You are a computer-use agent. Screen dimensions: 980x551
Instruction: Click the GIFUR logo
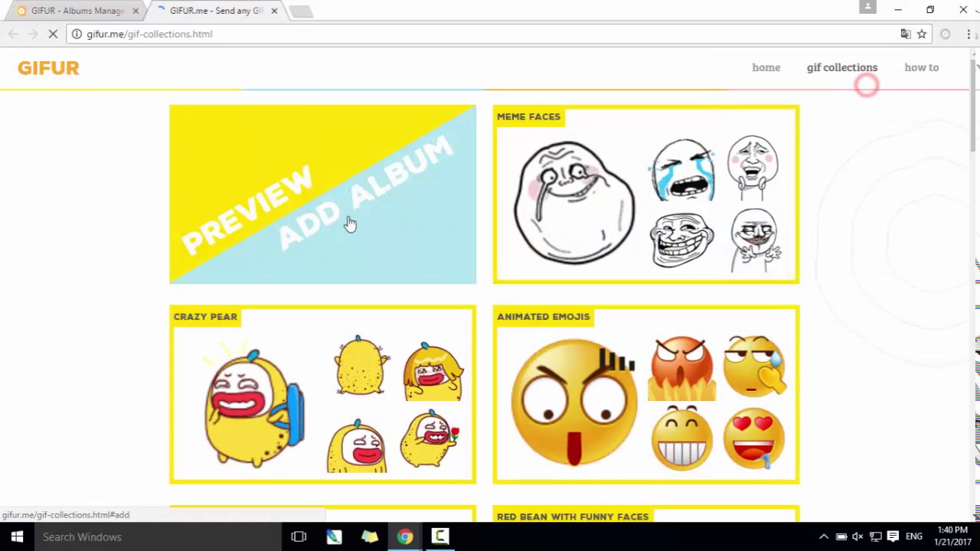tap(48, 68)
